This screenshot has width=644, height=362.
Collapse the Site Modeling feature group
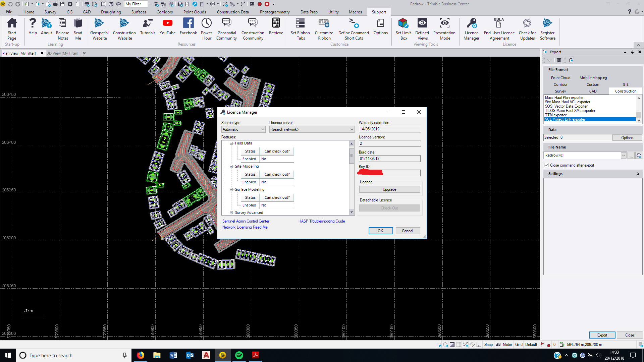click(231, 166)
